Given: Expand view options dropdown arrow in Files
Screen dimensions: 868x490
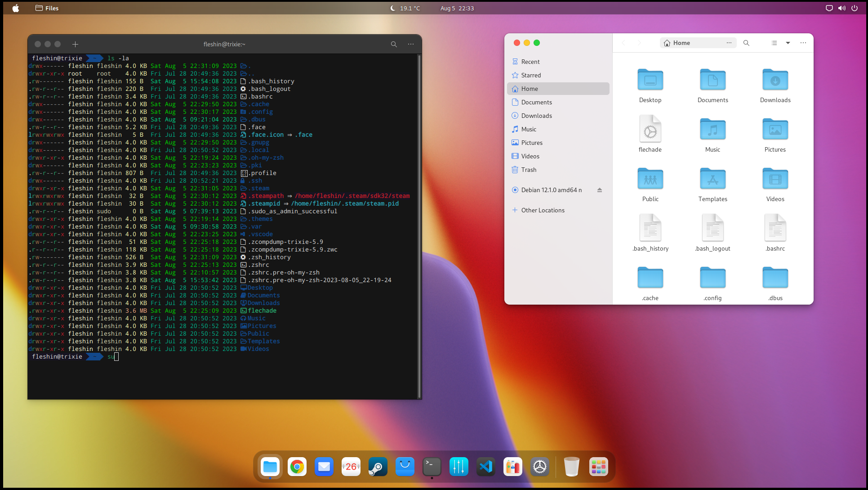Looking at the screenshot, I should [x=788, y=43].
